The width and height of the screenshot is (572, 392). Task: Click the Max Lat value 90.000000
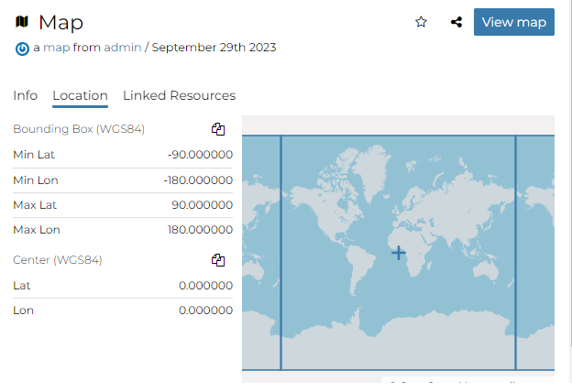[x=202, y=205]
